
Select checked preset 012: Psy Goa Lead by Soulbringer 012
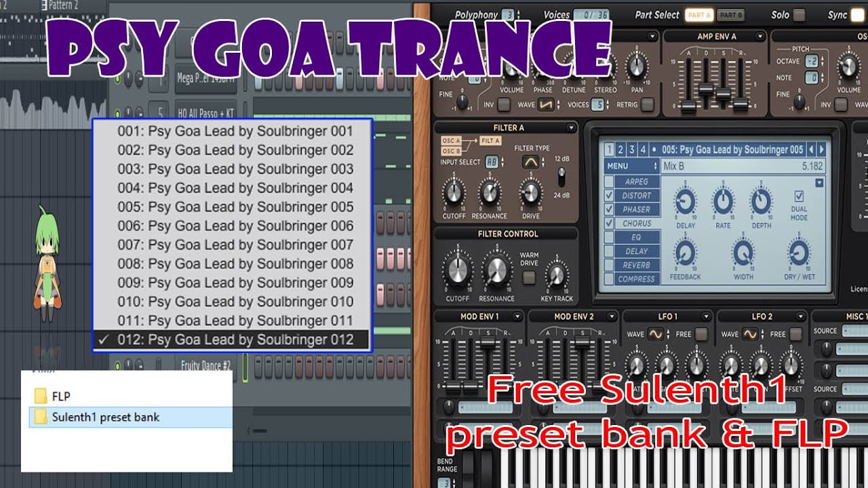[233, 340]
